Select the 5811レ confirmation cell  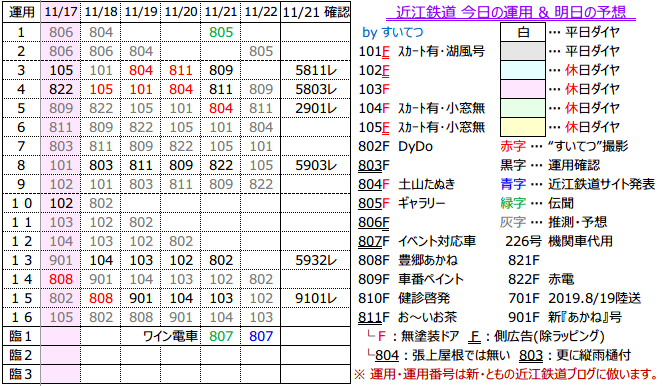click(x=315, y=71)
